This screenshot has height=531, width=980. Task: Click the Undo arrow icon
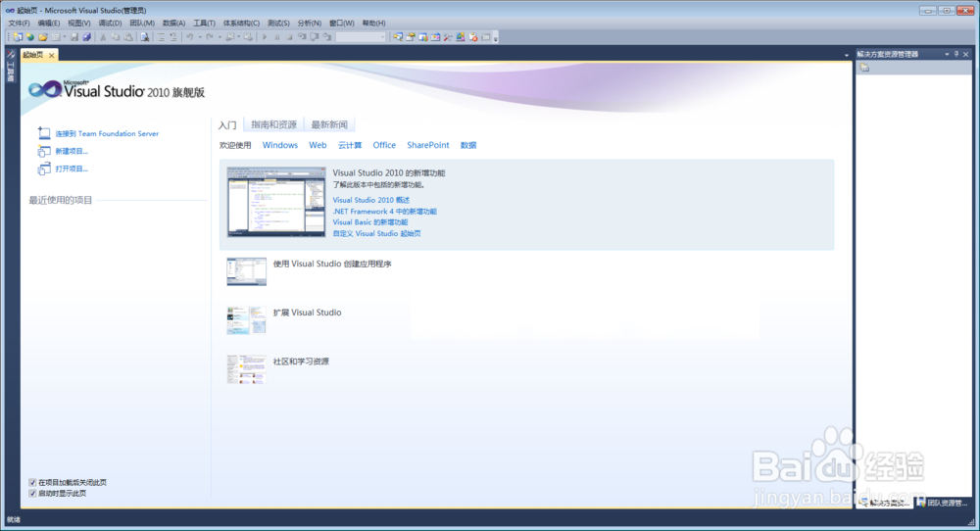tap(189, 37)
